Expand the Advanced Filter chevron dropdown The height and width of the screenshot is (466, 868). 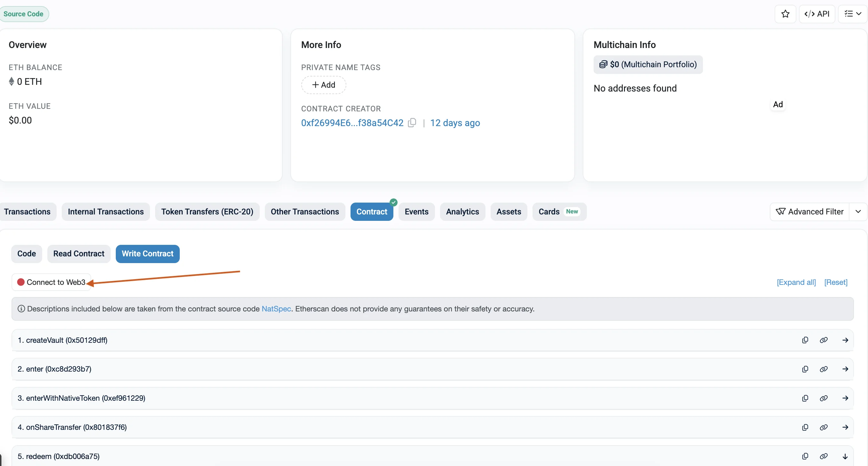coord(858,212)
